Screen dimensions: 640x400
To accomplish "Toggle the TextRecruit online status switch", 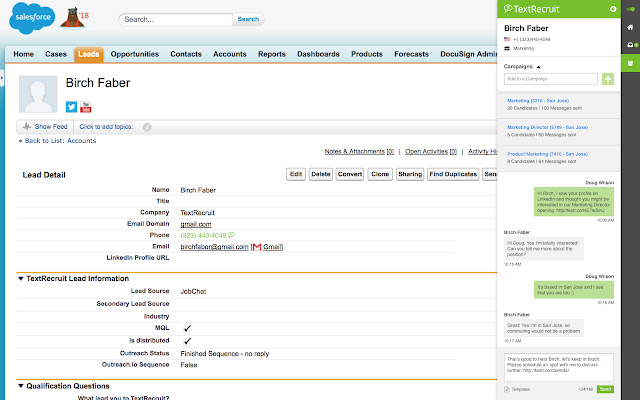I will (x=631, y=9).
